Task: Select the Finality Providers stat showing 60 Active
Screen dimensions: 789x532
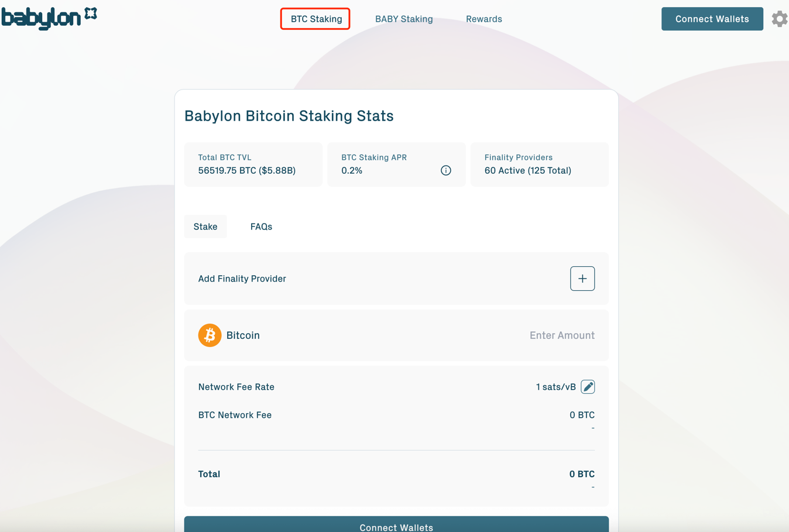Action: [x=539, y=164]
